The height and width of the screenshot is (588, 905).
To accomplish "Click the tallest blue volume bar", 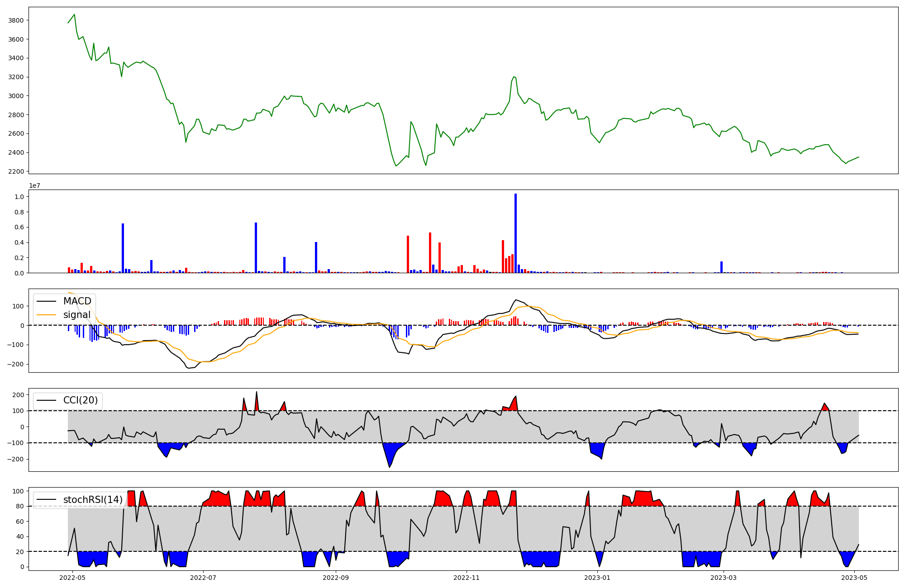I will tap(515, 233).
